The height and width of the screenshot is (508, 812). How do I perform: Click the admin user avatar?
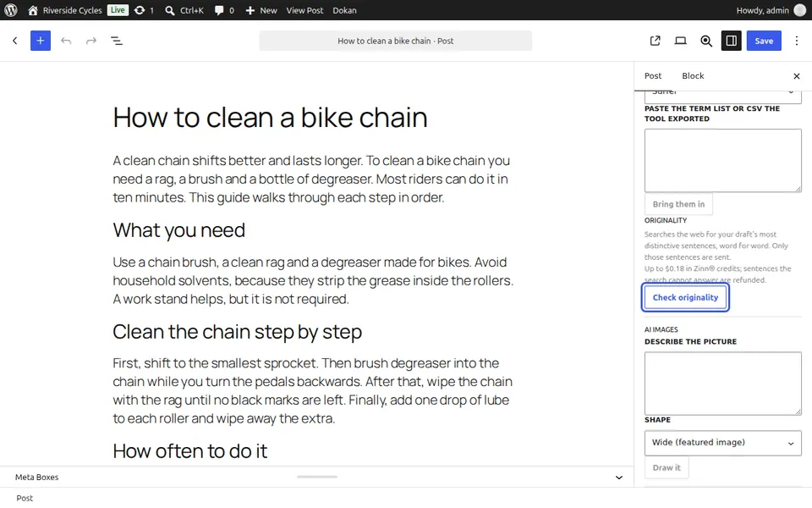[x=799, y=10]
